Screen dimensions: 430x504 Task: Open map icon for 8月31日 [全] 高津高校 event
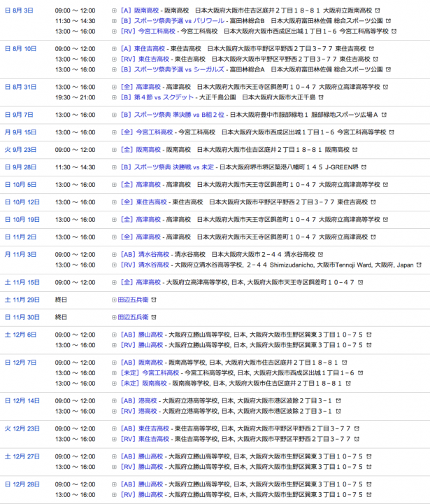click(x=386, y=87)
